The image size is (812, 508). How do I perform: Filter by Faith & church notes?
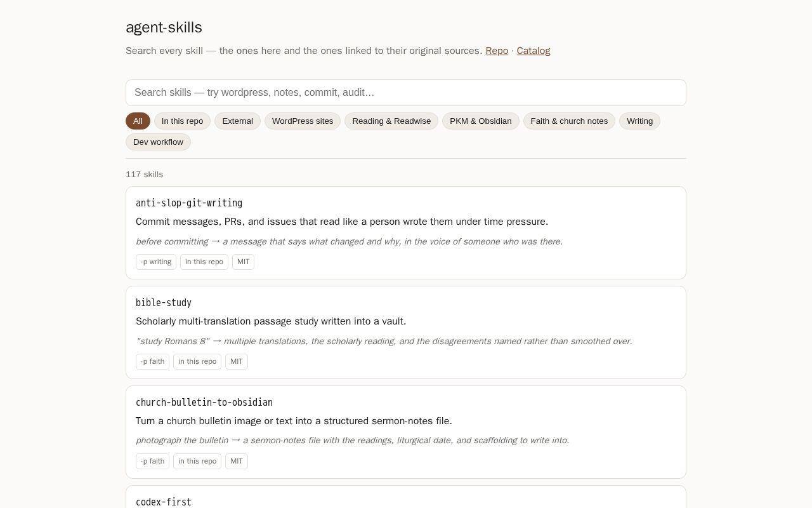point(569,121)
